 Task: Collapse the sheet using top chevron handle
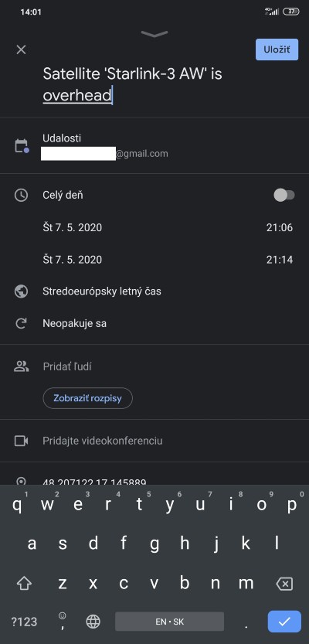(154, 34)
